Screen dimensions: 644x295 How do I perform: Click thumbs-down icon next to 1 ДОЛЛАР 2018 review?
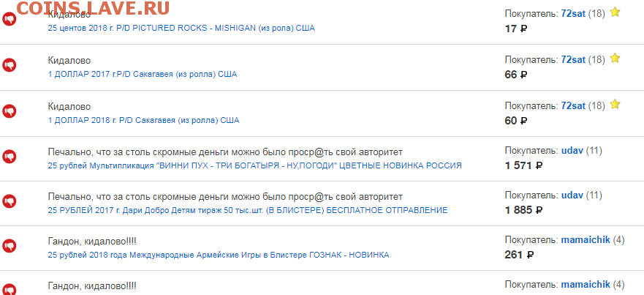(x=9, y=111)
